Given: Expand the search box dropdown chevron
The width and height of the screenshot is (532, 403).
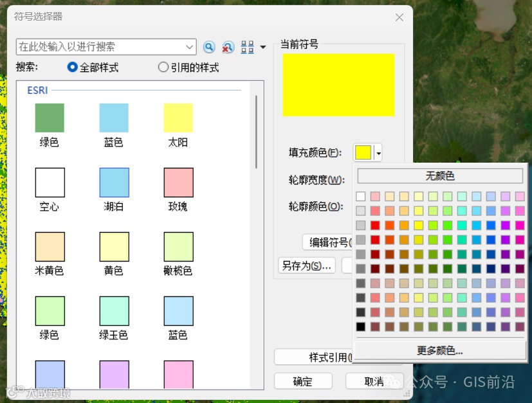Looking at the screenshot, I should tap(189, 47).
